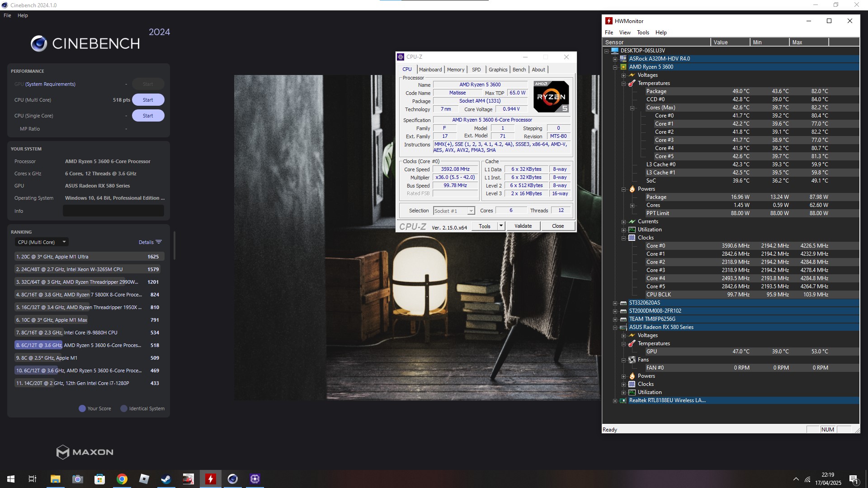Open the Windows Start menu
The height and width of the screenshot is (488, 868).
coord(11,479)
